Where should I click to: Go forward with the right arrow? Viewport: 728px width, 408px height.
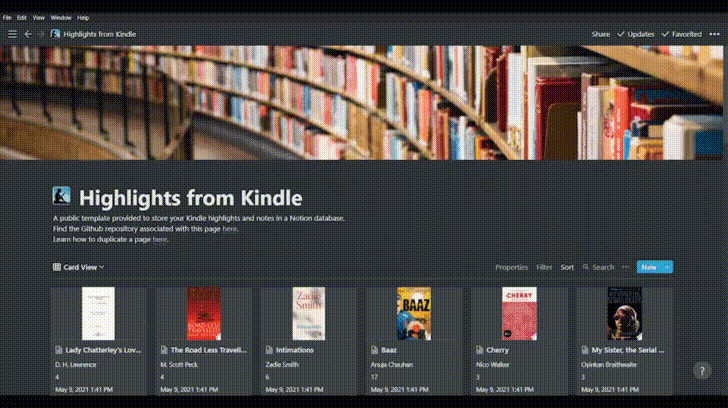pyautogui.click(x=41, y=34)
